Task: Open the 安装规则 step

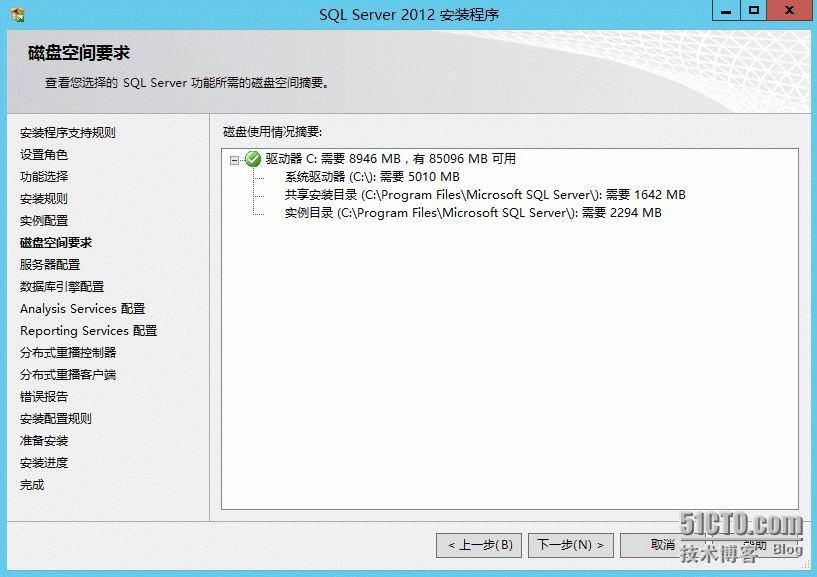Action: [x=44, y=199]
